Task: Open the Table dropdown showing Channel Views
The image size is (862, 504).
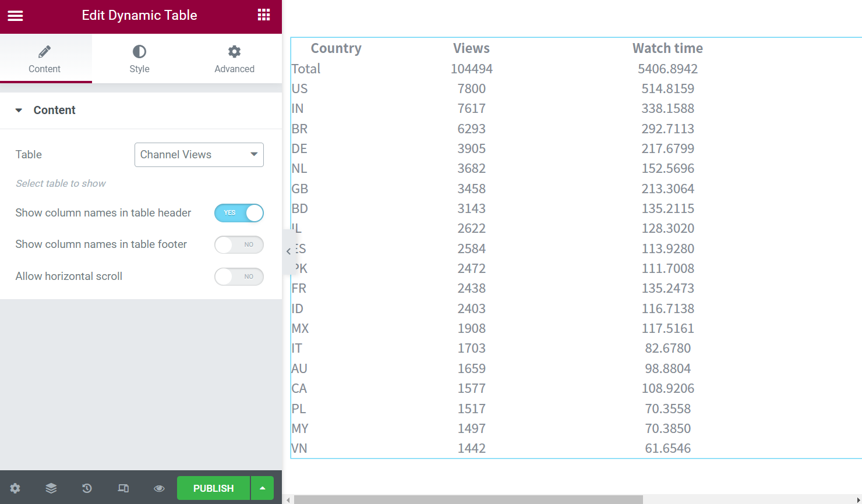Action: (x=199, y=155)
